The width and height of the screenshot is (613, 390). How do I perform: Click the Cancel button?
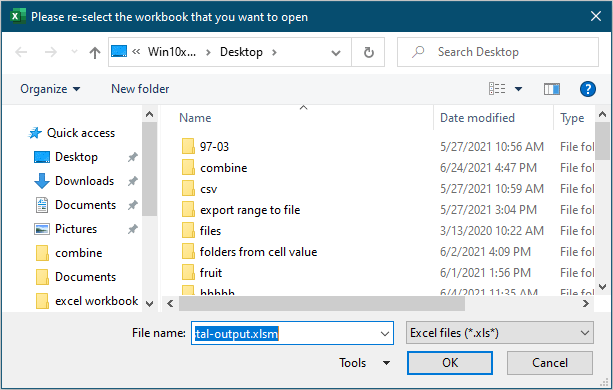[550, 363]
